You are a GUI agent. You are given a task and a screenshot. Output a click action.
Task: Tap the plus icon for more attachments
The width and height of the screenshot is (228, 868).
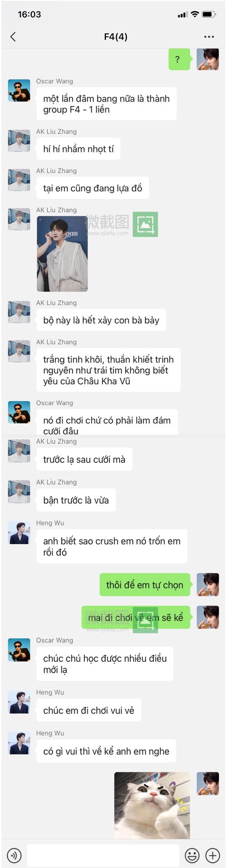(x=213, y=855)
